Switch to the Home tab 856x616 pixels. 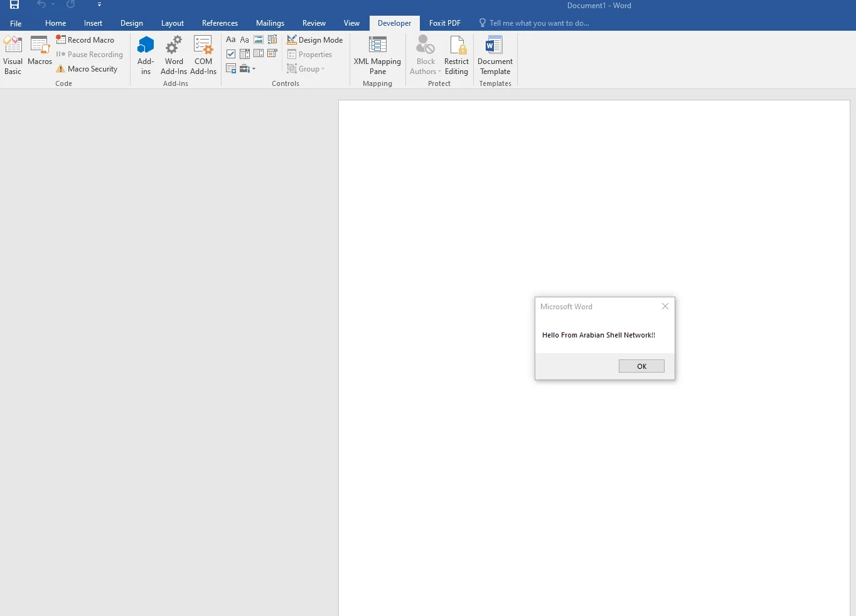point(55,23)
